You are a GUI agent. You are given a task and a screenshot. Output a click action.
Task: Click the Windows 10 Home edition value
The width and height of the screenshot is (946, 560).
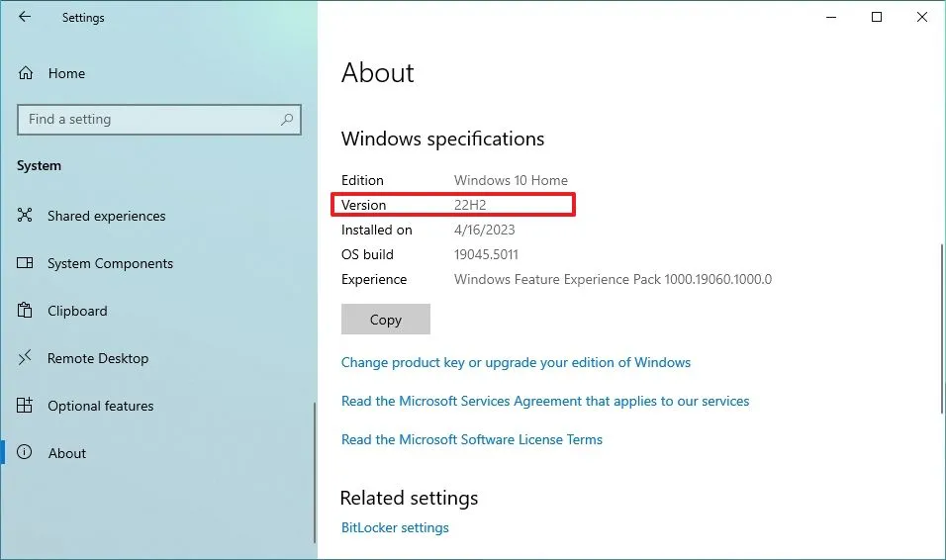coord(511,180)
